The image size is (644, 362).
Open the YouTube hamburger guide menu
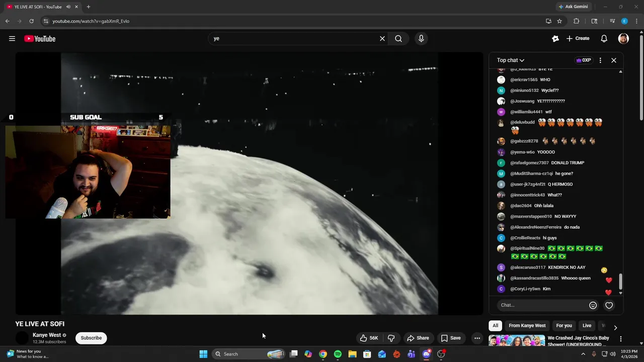coord(12,39)
